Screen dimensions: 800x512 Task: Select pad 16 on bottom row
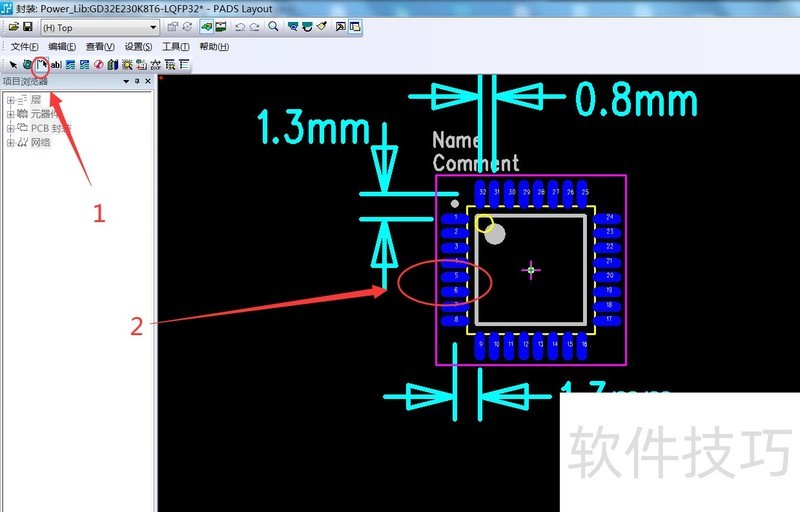[x=582, y=346]
